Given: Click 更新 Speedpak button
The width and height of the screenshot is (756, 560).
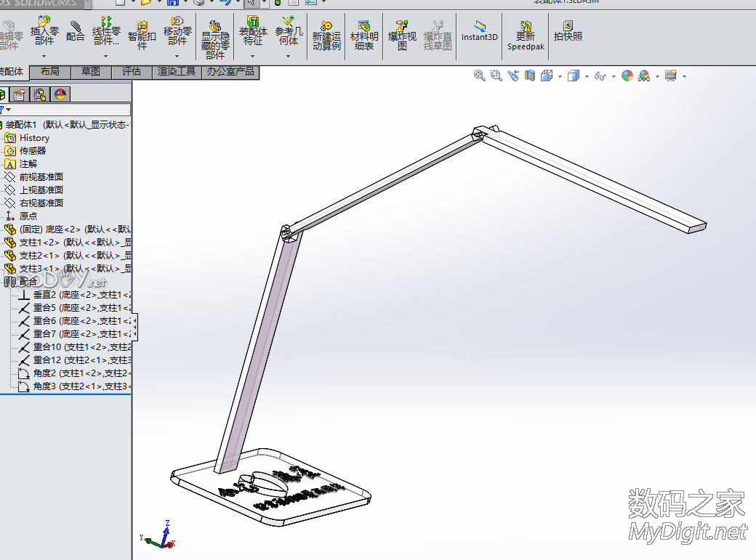Looking at the screenshot, I should pos(525,35).
